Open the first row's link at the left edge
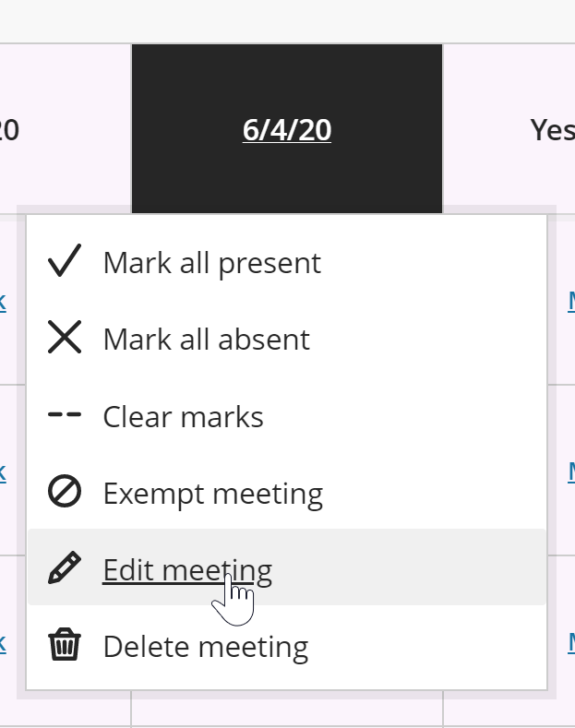 (x=3, y=301)
